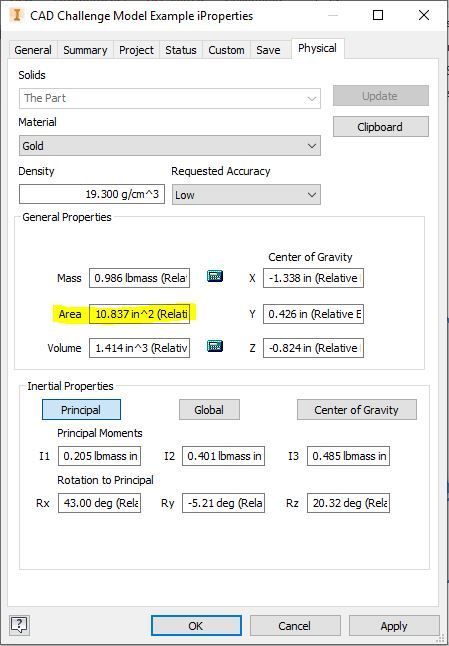Image resolution: width=449 pixels, height=646 pixels.
Task: Open the Summary tab
Action: point(85,50)
